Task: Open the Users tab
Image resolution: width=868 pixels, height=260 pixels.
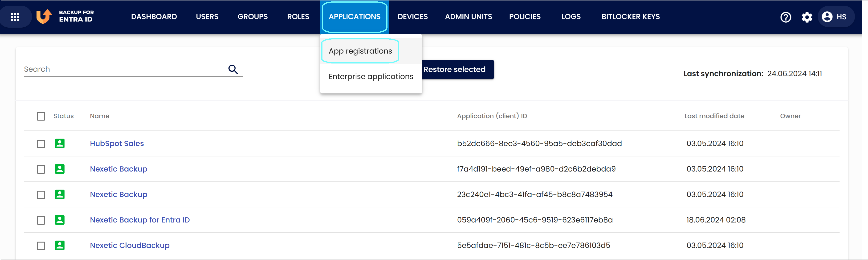Action: tap(207, 17)
